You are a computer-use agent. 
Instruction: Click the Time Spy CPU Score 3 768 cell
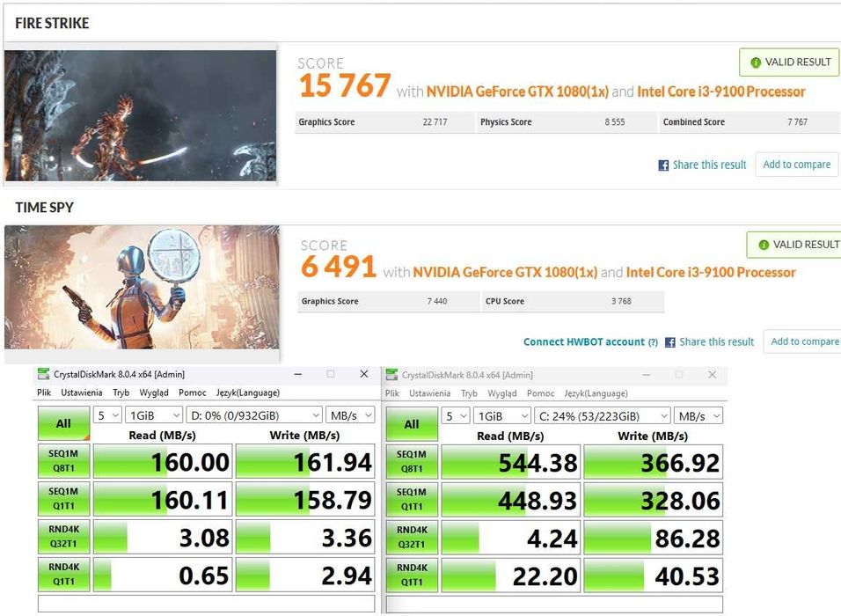pos(573,302)
